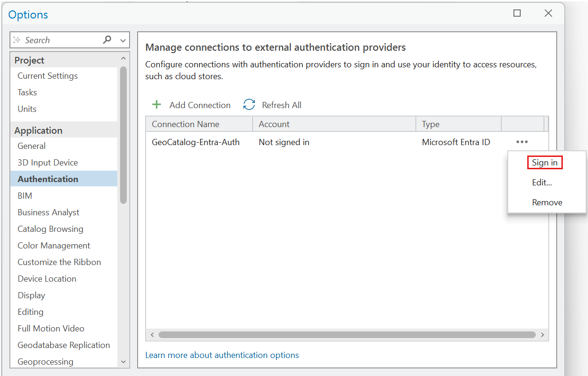Expand the search options dropdown arrow
Image resolution: width=588 pixels, height=376 pixels.
[123, 40]
